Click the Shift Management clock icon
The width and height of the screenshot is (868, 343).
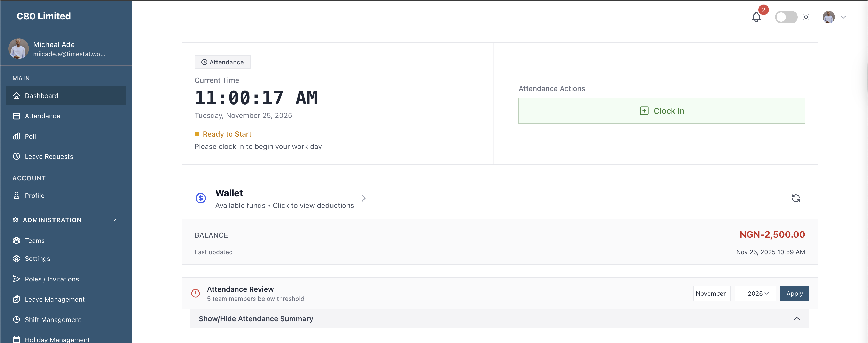(17, 319)
